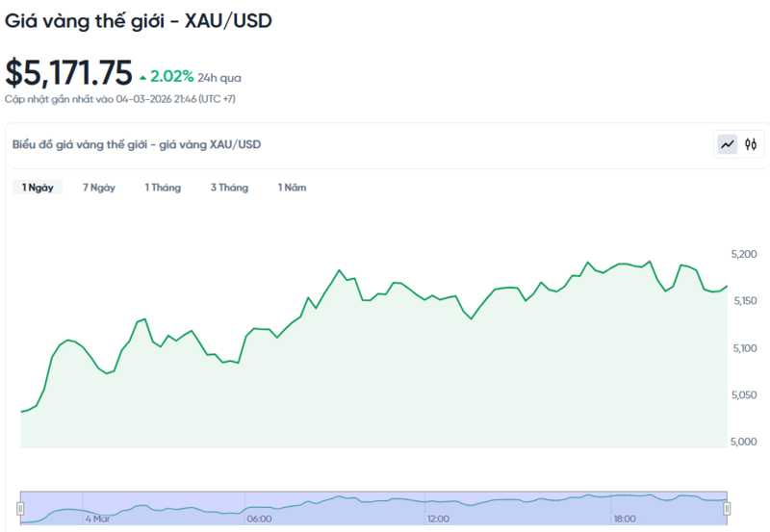Show the 3 Tháng chart period
Viewport: 770px width, 532px height.
pyautogui.click(x=229, y=188)
